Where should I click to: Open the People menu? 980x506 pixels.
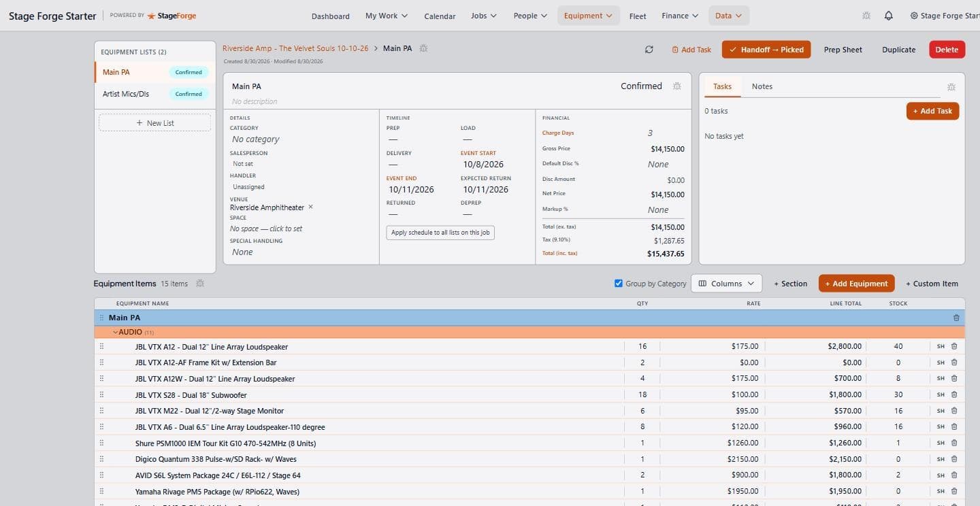tap(530, 16)
